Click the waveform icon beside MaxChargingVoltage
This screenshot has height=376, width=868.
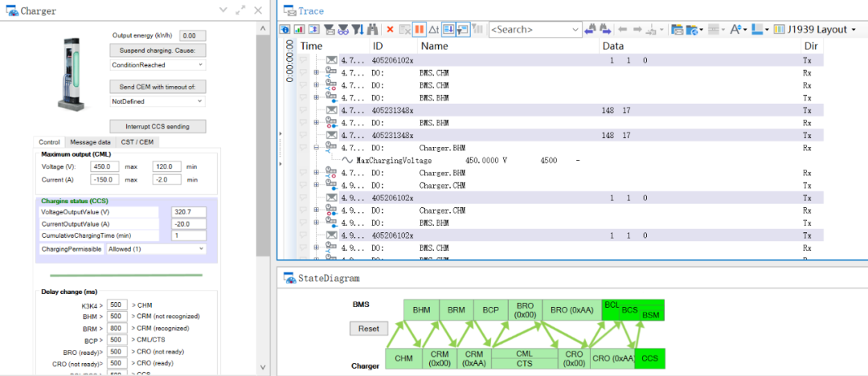click(x=348, y=160)
